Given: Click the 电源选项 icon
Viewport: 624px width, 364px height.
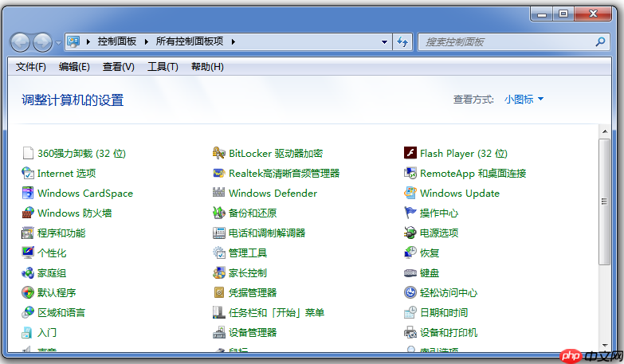Looking at the screenshot, I should (x=410, y=233).
